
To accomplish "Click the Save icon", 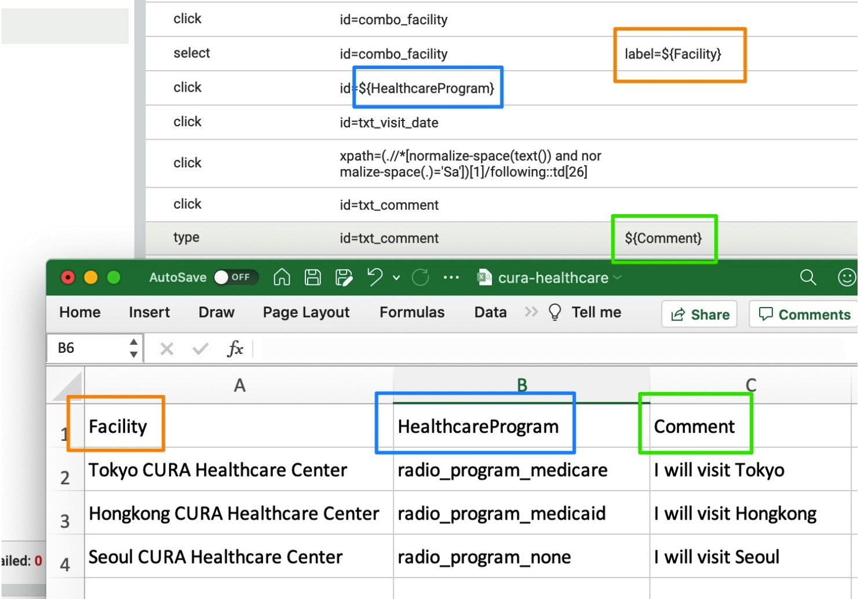I will pyautogui.click(x=312, y=277).
